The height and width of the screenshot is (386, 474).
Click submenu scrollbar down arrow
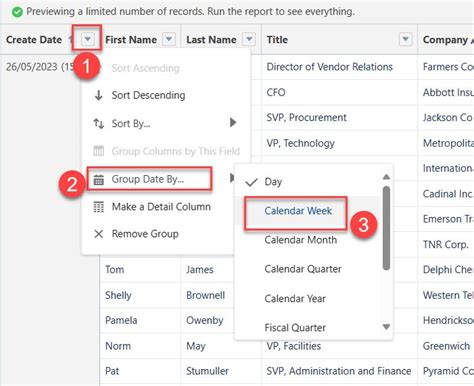[x=386, y=327]
